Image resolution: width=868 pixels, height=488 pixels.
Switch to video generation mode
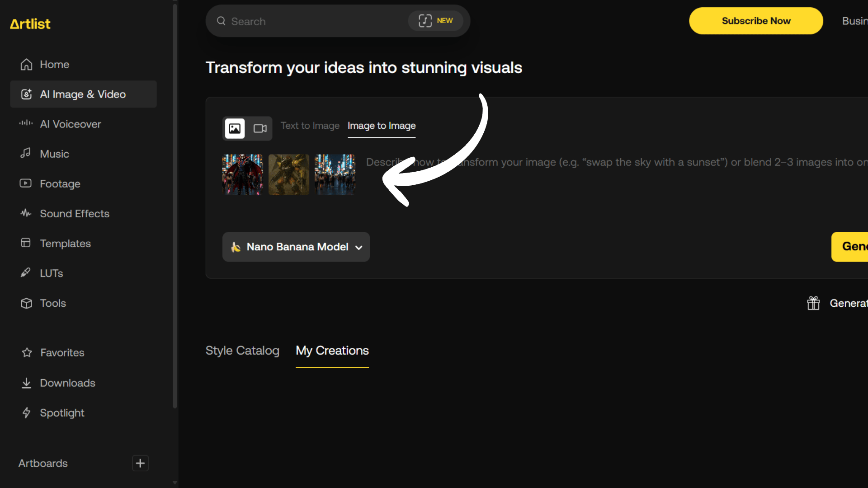(260, 129)
